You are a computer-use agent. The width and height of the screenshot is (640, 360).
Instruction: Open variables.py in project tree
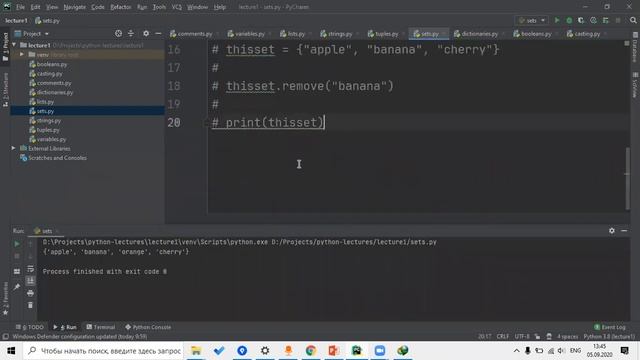click(x=47, y=139)
